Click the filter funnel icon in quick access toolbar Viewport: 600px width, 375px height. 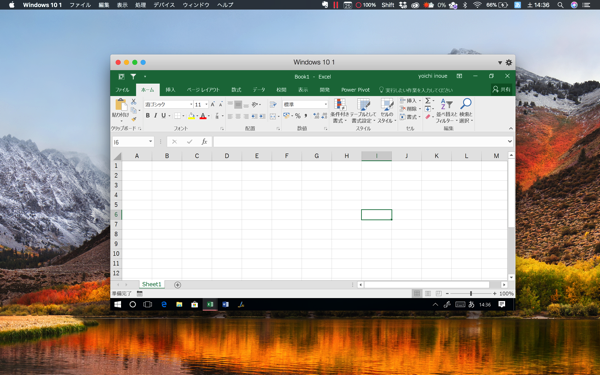click(x=133, y=77)
